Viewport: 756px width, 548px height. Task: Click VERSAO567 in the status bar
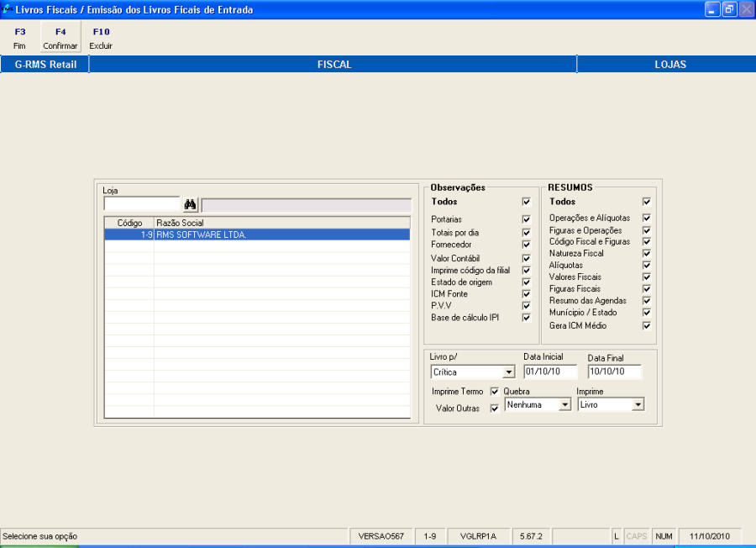click(381, 536)
